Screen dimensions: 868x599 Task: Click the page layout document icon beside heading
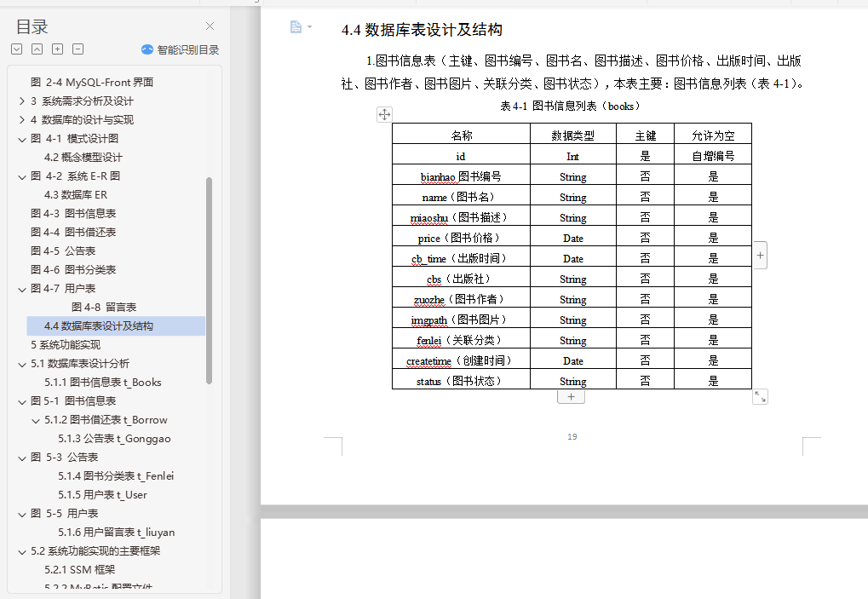(296, 26)
